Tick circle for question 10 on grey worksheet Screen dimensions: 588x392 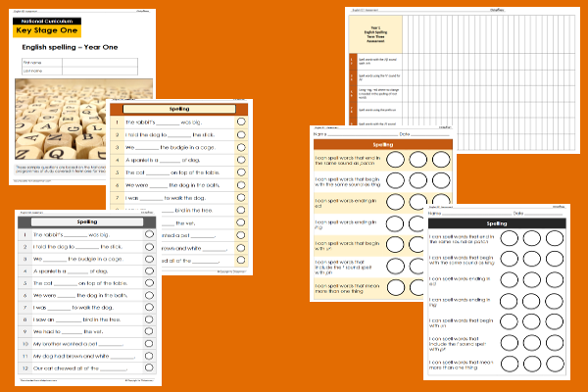149,343
